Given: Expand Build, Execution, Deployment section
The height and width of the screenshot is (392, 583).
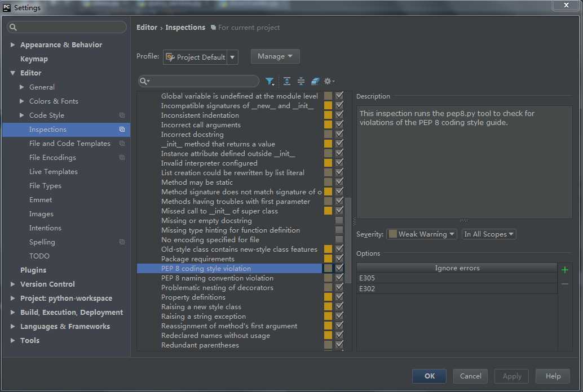Looking at the screenshot, I should pos(12,312).
